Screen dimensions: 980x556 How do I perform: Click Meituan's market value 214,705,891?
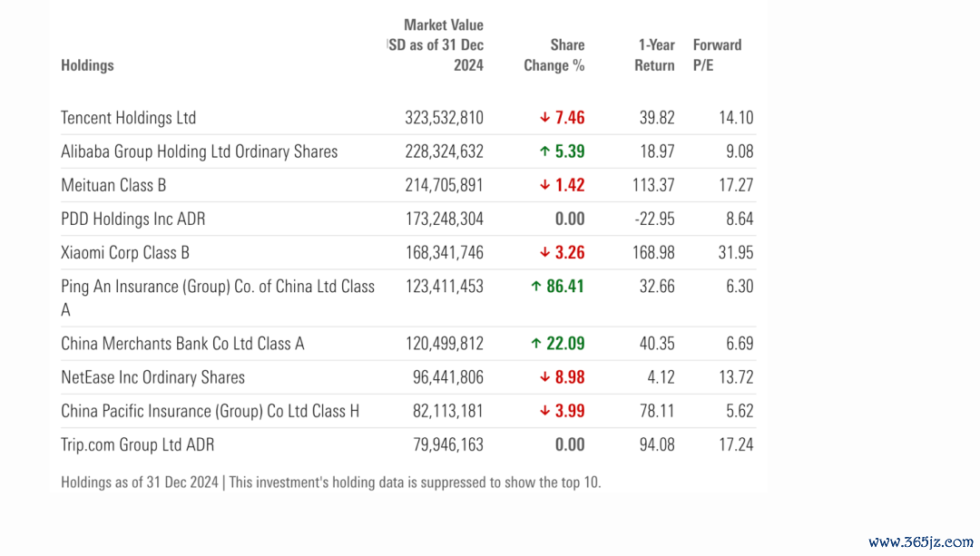(x=444, y=185)
